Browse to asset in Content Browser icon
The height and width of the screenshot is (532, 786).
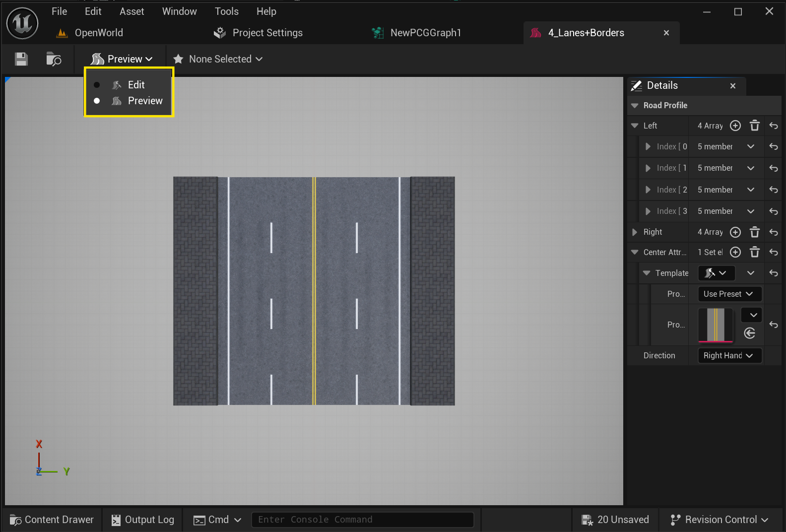pyautogui.click(x=54, y=59)
